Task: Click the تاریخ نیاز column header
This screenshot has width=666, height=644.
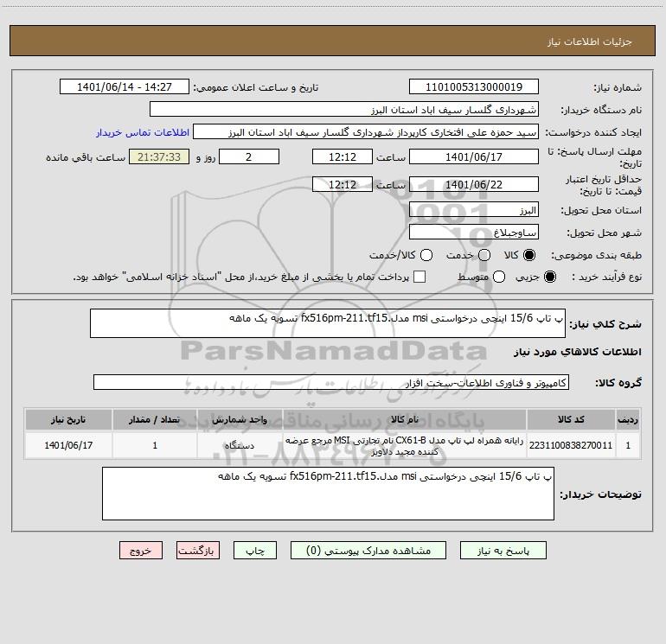Action: [68, 420]
